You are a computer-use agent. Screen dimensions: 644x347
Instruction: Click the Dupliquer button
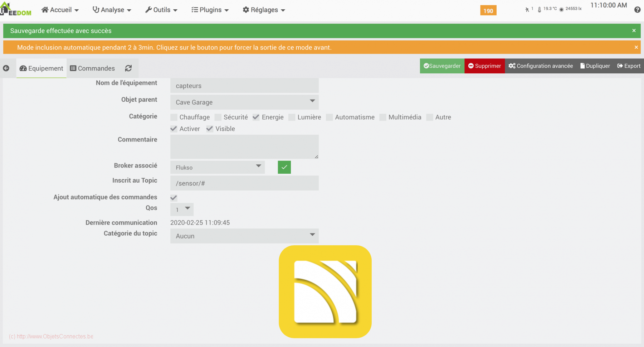click(595, 66)
